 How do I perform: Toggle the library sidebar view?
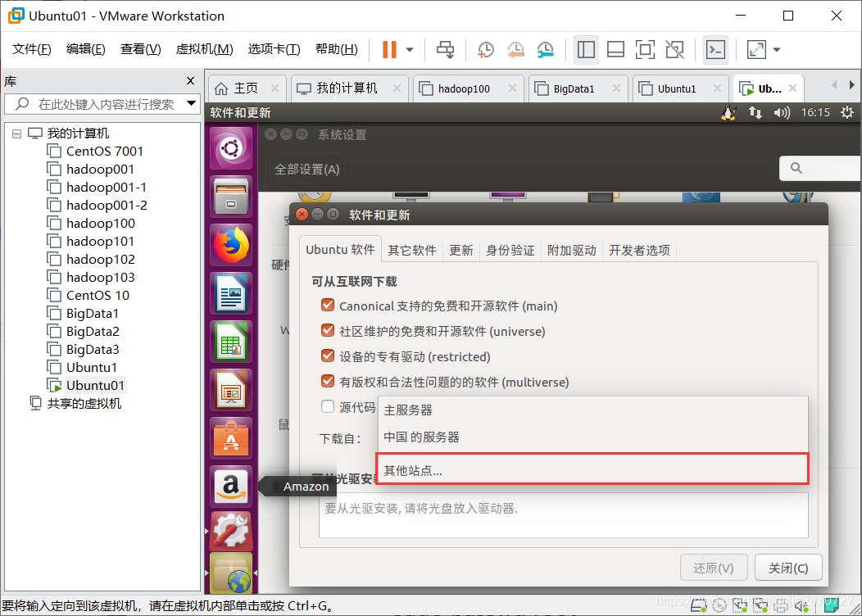coord(586,49)
